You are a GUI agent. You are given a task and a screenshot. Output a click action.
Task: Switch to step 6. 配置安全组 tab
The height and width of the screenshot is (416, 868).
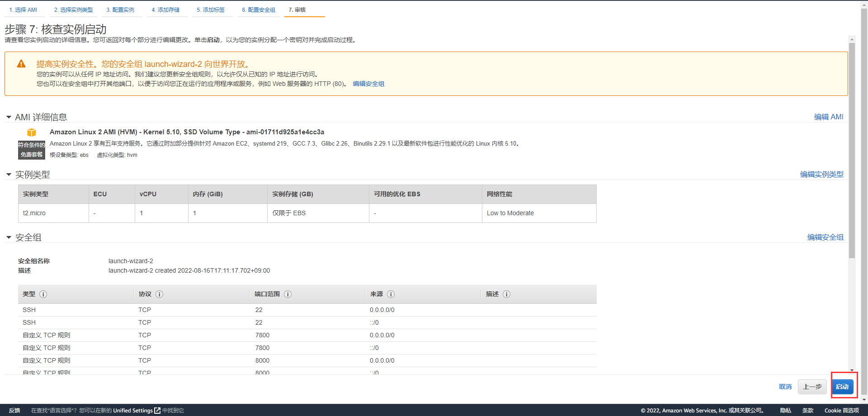(259, 10)
